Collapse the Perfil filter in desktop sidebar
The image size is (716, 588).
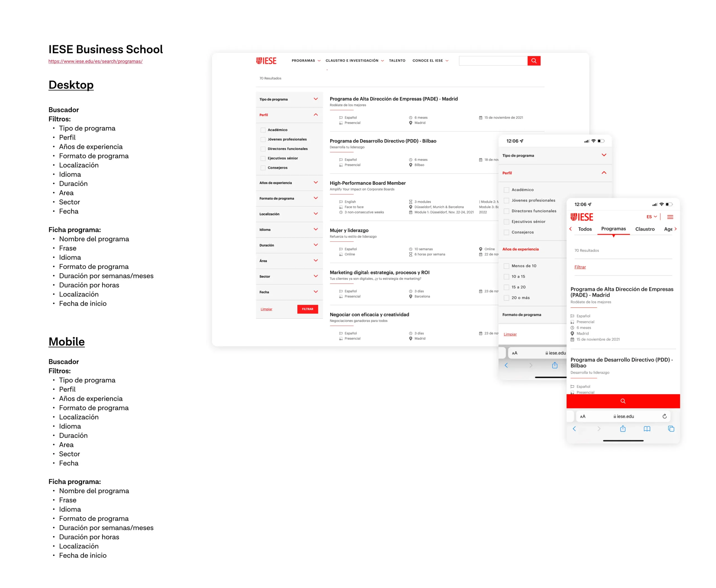(315, 115)
